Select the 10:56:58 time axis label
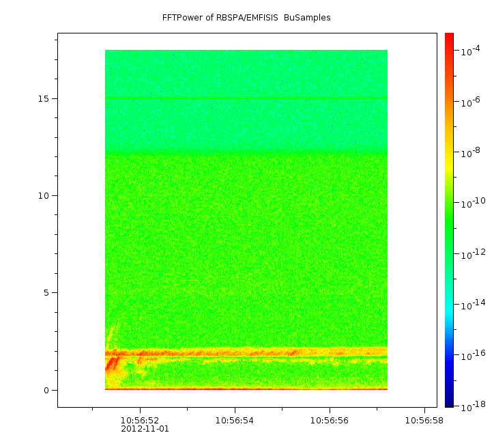 pyautogui.click(x=424, y=420)
